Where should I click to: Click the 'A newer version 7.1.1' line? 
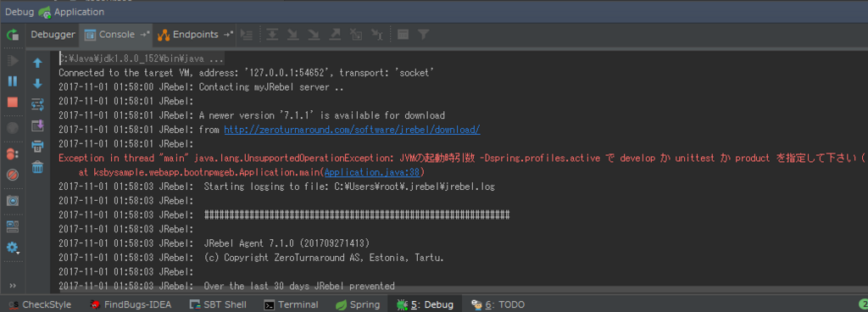tap(252, 115)
